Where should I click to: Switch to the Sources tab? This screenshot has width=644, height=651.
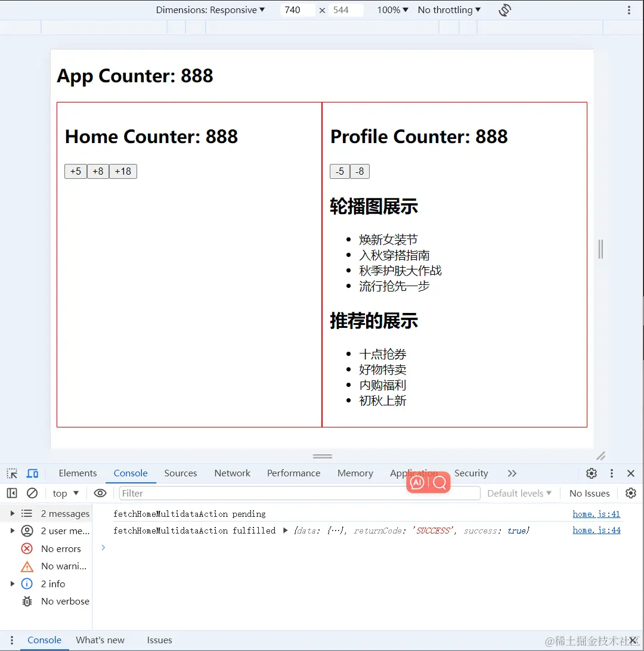pyautogui.click(x=181, y=473)
